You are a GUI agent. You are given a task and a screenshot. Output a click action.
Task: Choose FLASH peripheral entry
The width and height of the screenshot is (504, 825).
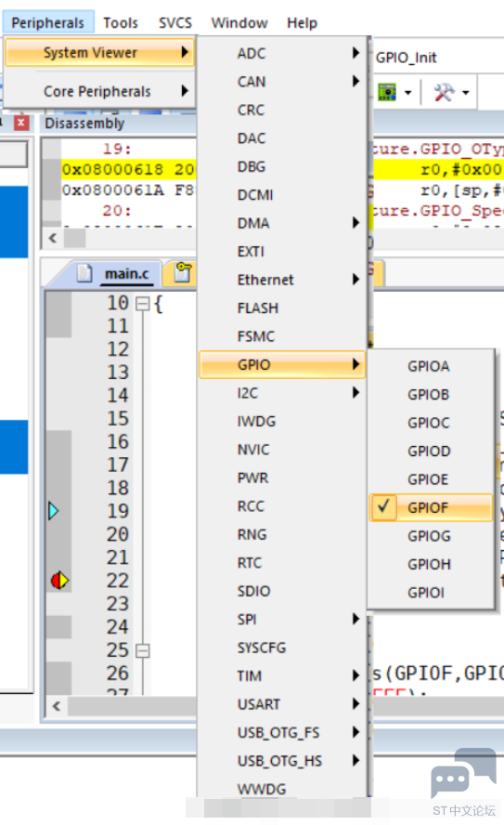282,308
